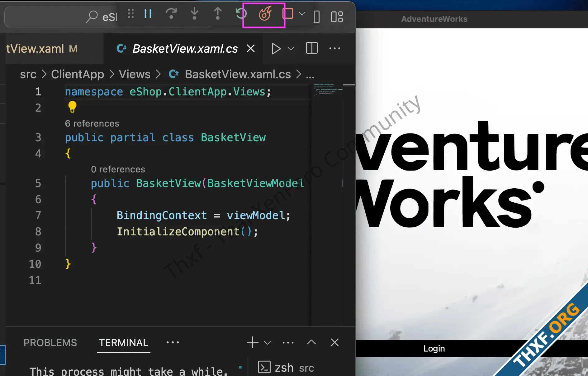The image size is (588, 376).
Task: Click the code minimap preview
Action: coord(328,90)
